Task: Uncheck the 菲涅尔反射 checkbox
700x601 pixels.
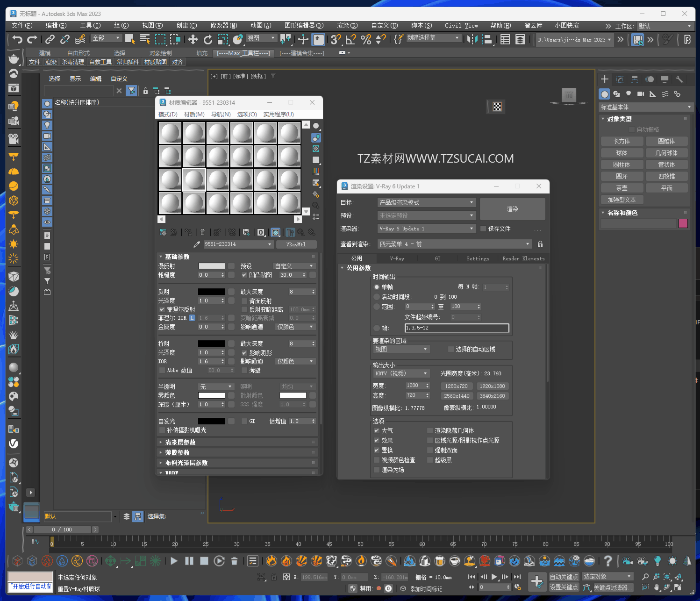Action: (162, 309)
